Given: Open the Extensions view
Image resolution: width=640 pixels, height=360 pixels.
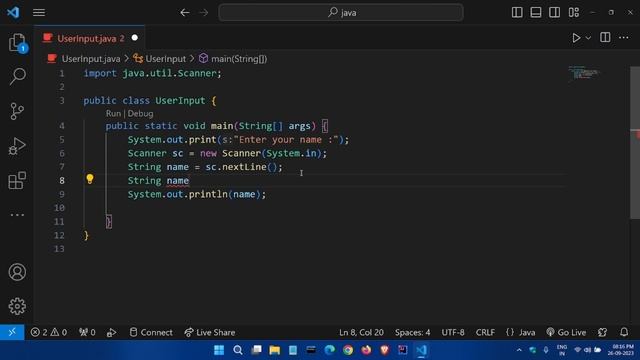Looking at the screenshot, I should tap(17, 180).
